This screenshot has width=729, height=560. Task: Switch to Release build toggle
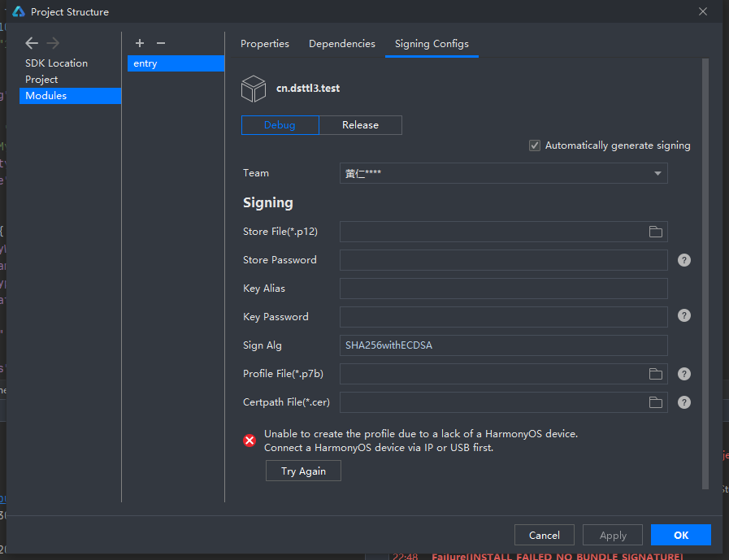point(360,125)
